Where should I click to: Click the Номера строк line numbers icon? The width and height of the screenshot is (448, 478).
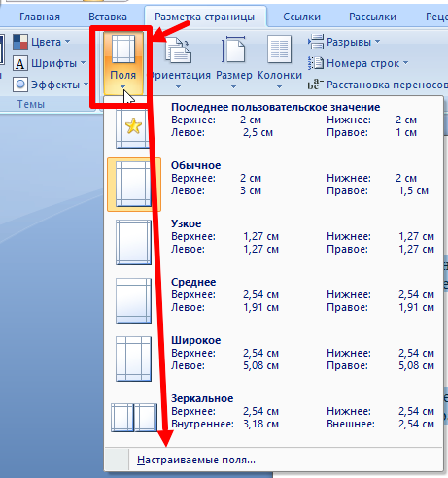coord(316,63)
